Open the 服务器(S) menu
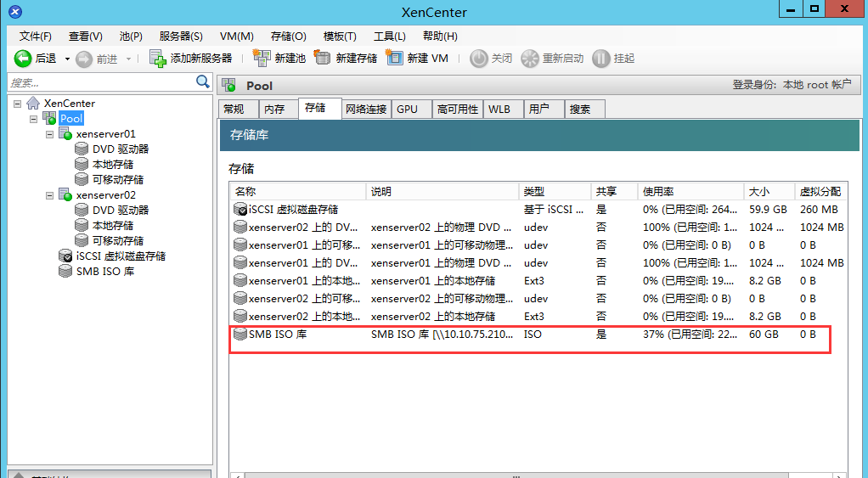Screen dimensions: 868x478 point(181,36)
